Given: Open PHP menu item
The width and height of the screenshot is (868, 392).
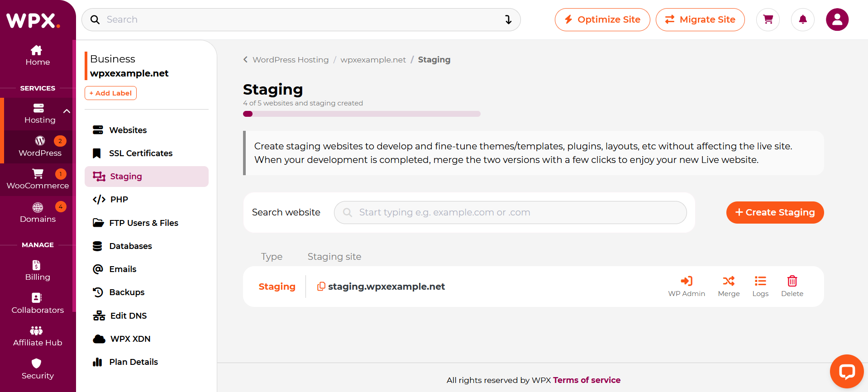Looking at the screenshot, I should pos(147,200).
